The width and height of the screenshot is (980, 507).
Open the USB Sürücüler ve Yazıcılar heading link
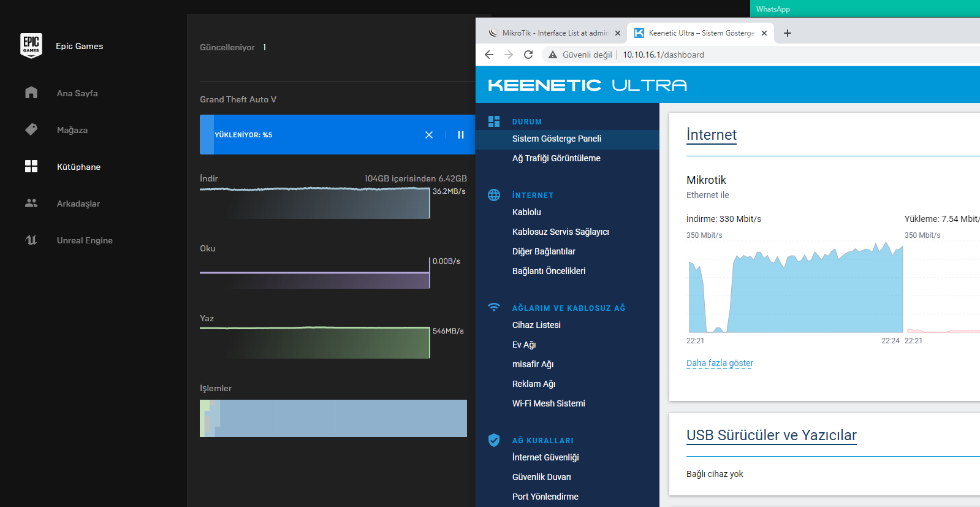[772, 435]
